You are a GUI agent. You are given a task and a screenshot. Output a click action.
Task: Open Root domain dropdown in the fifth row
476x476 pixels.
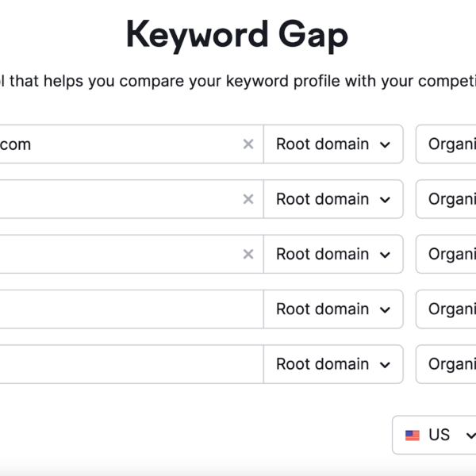pyautogui.click(x=333, y=364)
